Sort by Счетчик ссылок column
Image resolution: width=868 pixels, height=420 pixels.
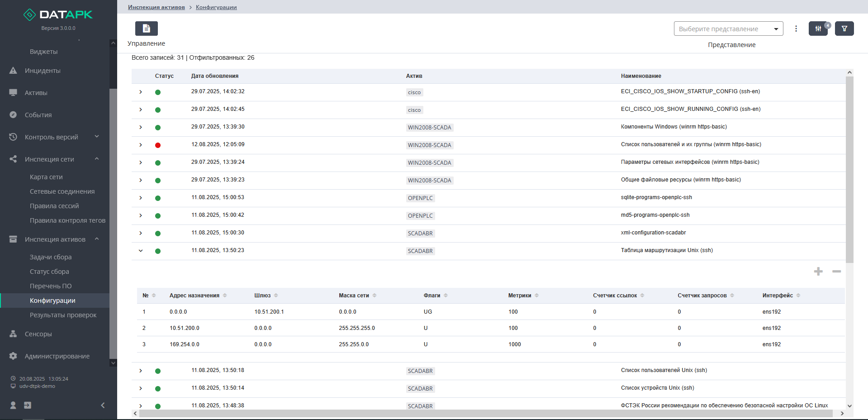pyautogui.click(x=642, y=296)
